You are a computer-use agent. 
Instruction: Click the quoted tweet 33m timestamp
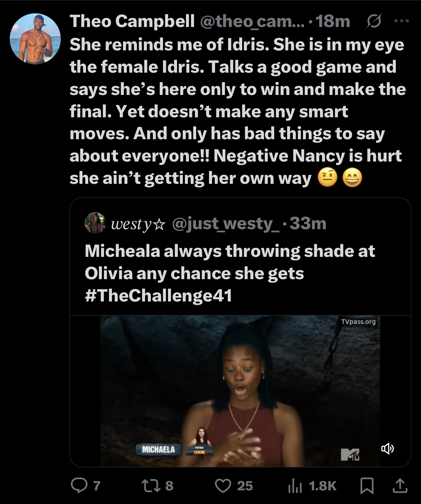(308, 224)
